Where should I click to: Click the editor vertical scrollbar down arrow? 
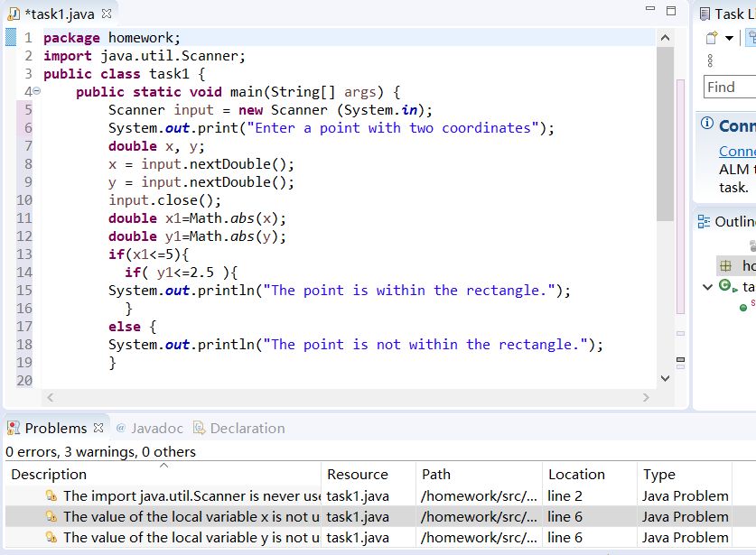point(665,378)
